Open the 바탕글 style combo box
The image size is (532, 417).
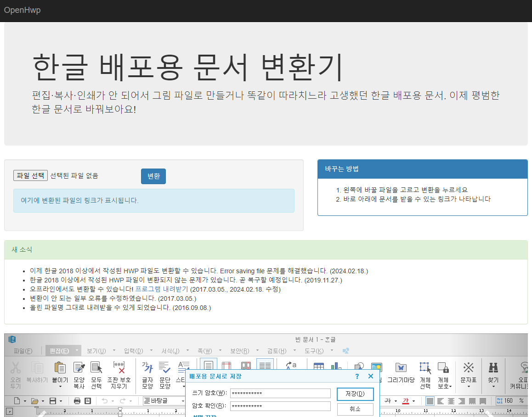click(164, 401)
